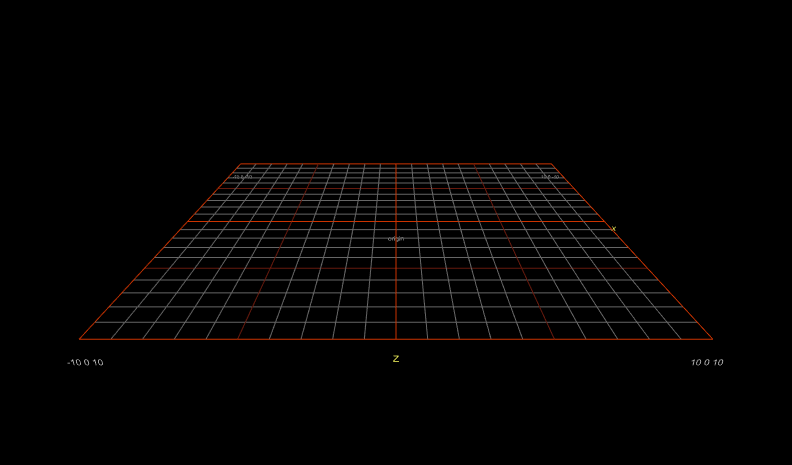The width and height of the screenshot is (792, 465).
Task: Pick the far-left "-10 0 -10" coordinate label
Action: point(243,177)
